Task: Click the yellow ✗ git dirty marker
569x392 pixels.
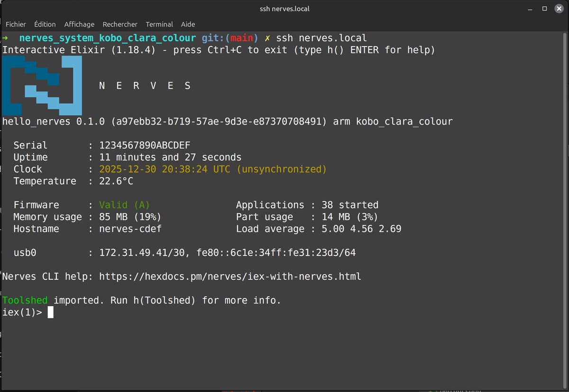Action: tap(267, 38)
